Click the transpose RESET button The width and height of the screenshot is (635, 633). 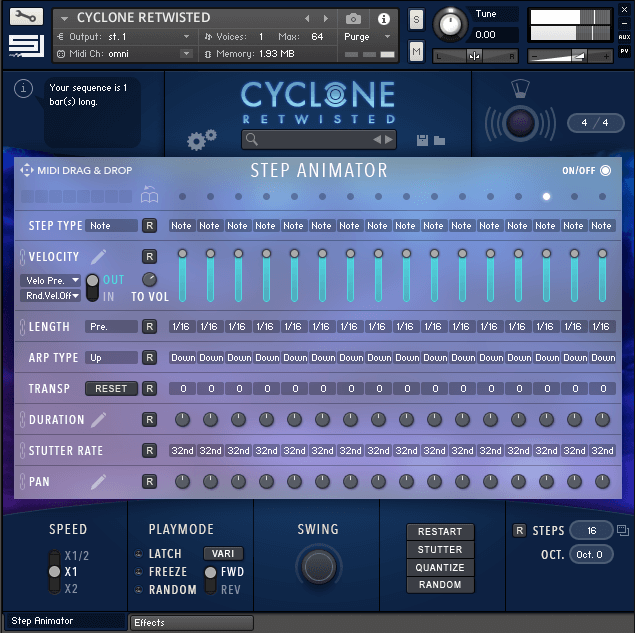(x=111, y=389)
